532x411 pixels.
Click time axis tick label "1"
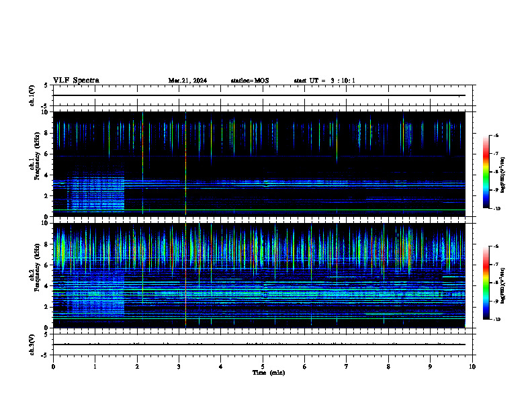(95, 367)
